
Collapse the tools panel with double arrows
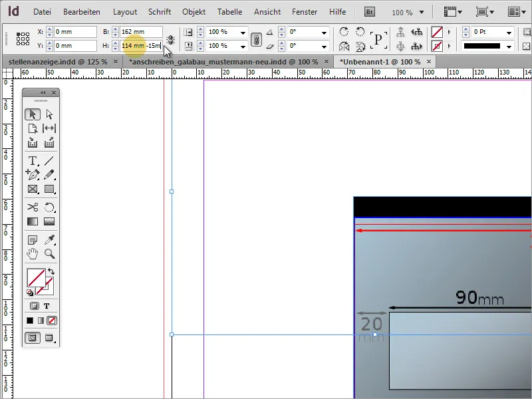pyautogui.click(x=43, y=92)
